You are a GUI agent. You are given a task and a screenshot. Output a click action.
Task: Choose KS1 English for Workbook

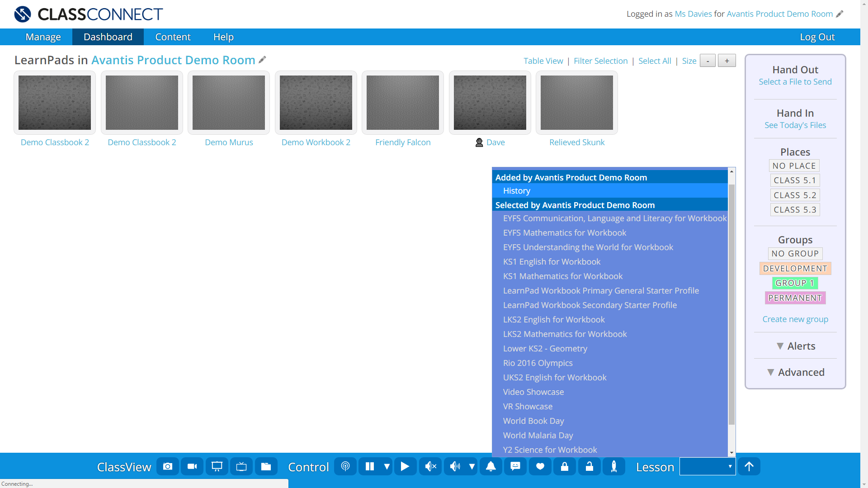(x=610, y=262)
